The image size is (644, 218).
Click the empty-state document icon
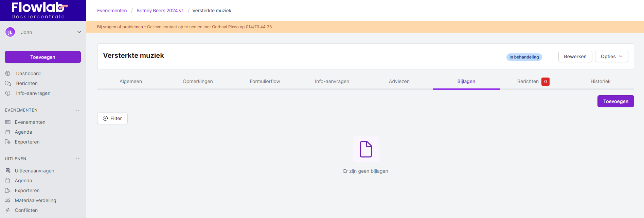coord(365,149)
